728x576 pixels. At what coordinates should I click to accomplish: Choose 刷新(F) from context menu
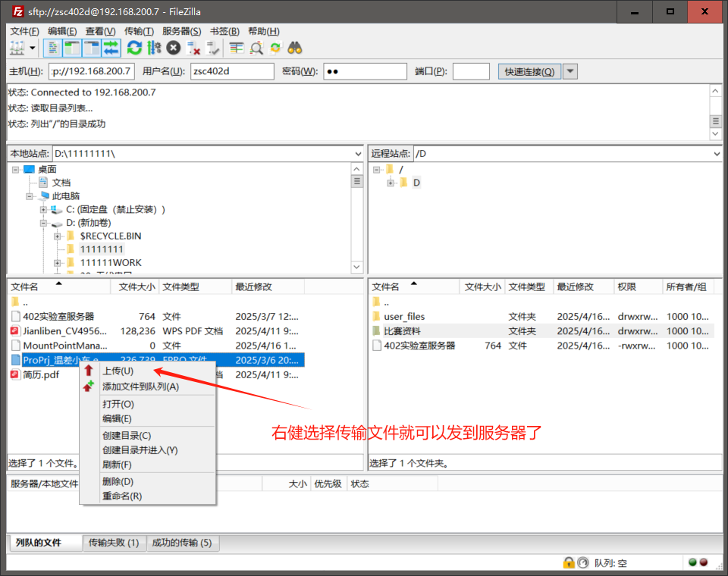point(117,464)
